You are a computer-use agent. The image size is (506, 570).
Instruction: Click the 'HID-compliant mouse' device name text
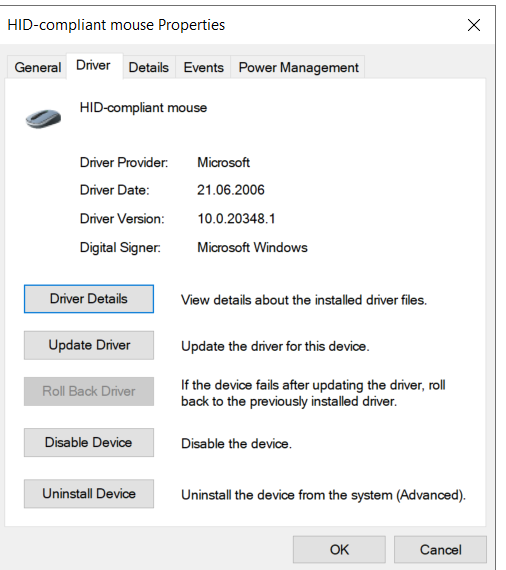tap(143, 108)
